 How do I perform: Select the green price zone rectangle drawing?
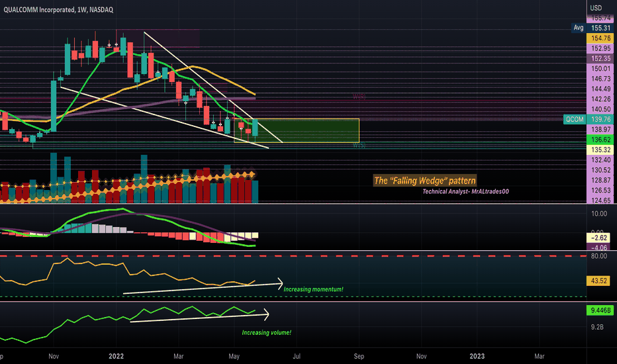tap(297, 130)
